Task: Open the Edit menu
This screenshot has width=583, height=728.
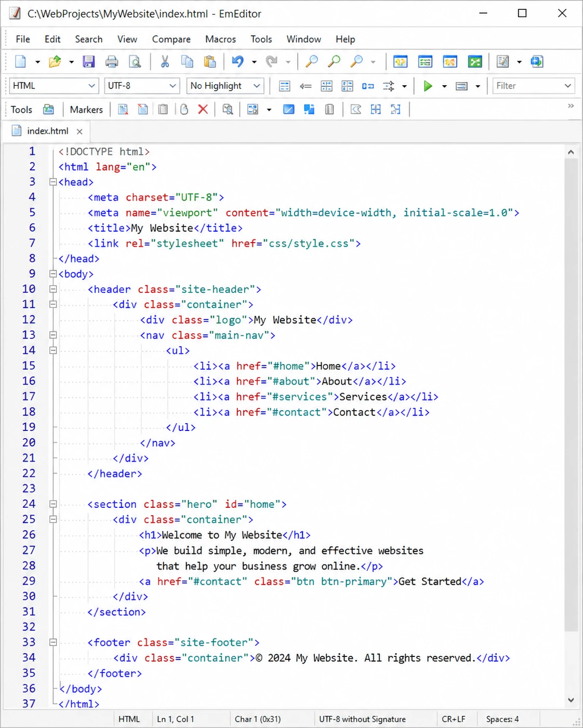Action: click(52, 39)
